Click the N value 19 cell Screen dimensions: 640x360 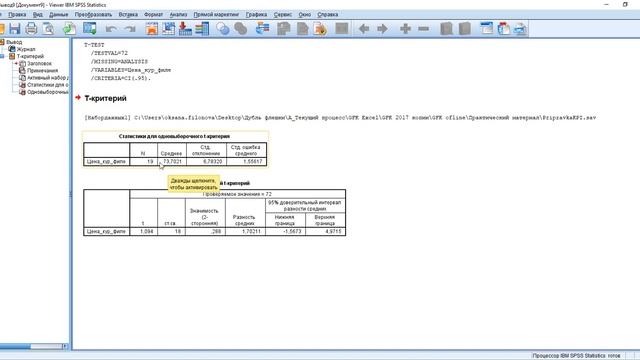point(143,162)
